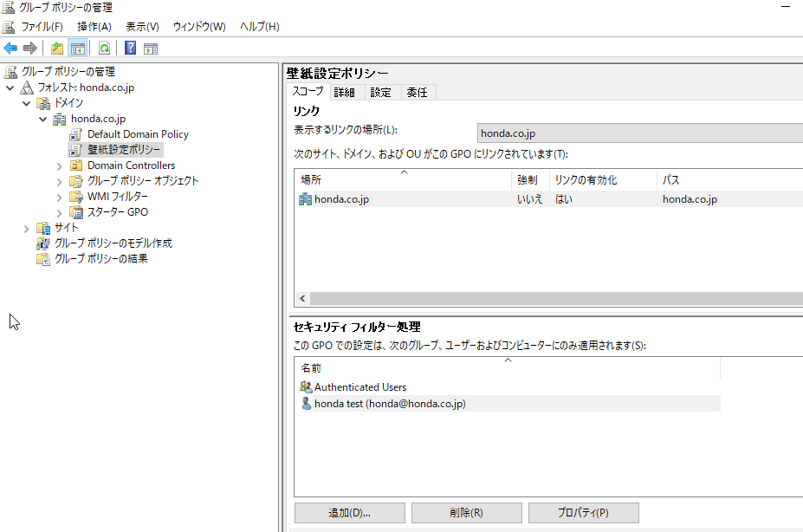The width and height of the screenshot is (803, 532).
Task: Click the グループ ポリシーの結果 icon
Action: pos(43,259)
